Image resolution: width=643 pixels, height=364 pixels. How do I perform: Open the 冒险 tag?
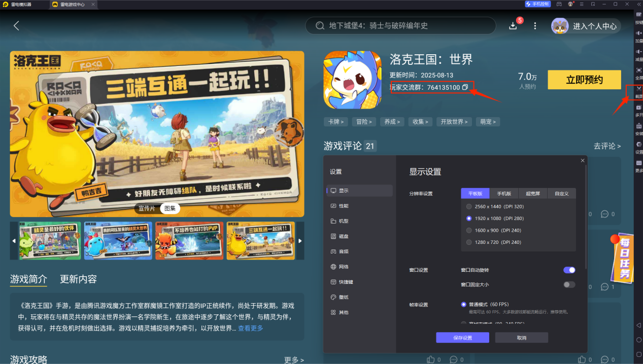click(364, 122)
